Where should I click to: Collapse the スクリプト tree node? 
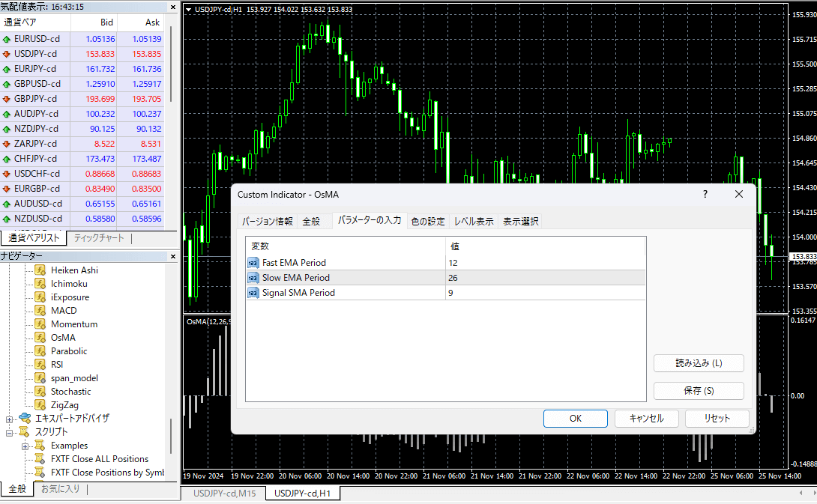point(10,432)
